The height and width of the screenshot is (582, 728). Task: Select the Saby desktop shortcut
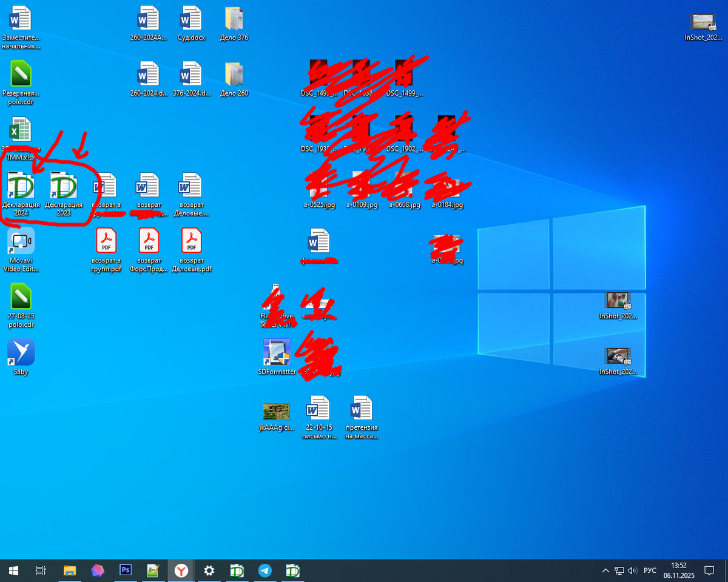21,358
